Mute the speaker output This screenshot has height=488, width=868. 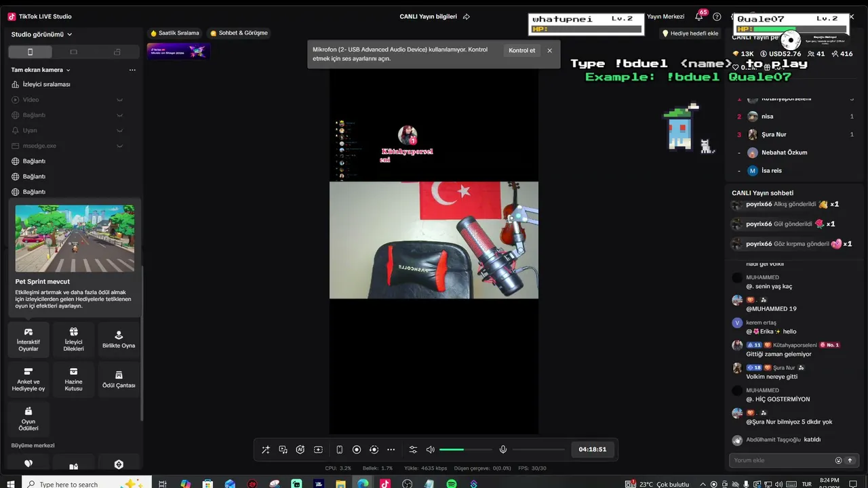click(x=430, y=449)
